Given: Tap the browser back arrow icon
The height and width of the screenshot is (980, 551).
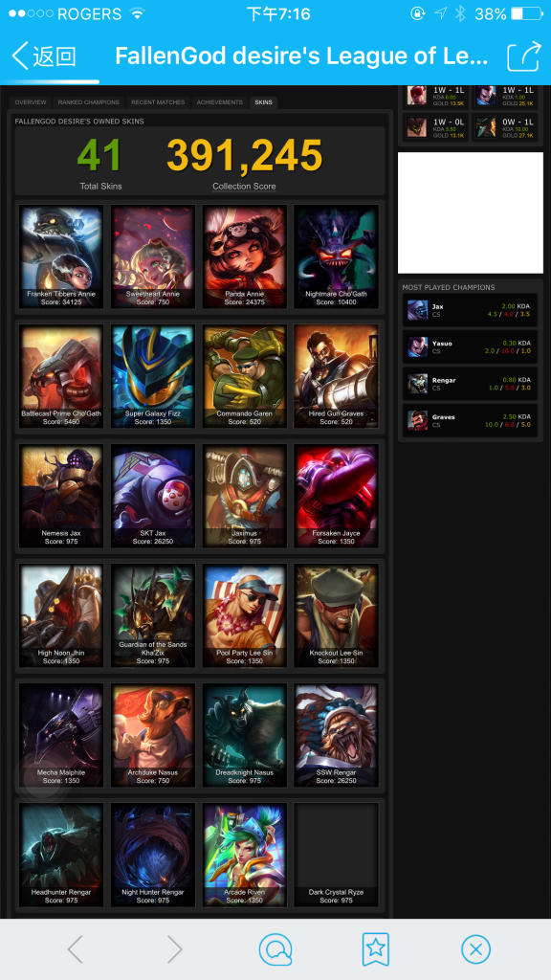Looking at the screenshot, I should [75, 949].
